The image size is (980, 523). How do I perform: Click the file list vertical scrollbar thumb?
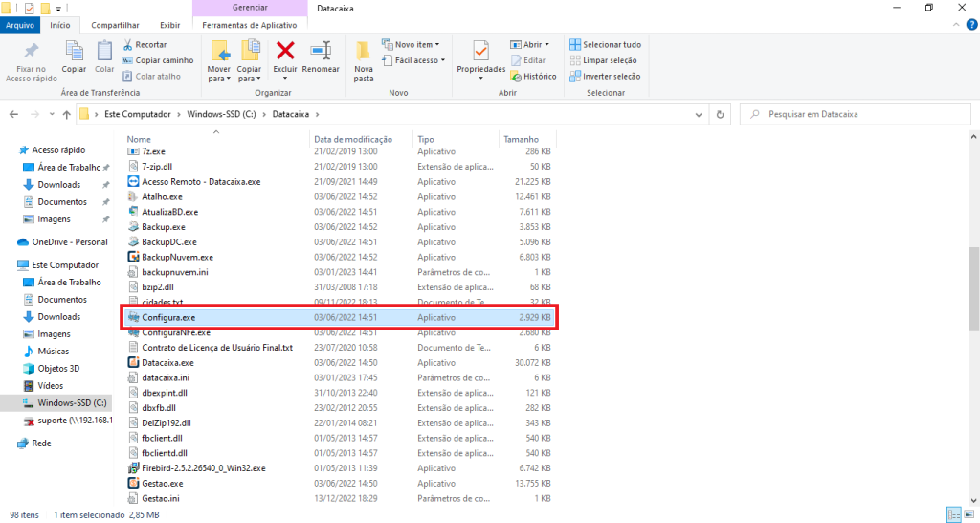coord(973,289)
